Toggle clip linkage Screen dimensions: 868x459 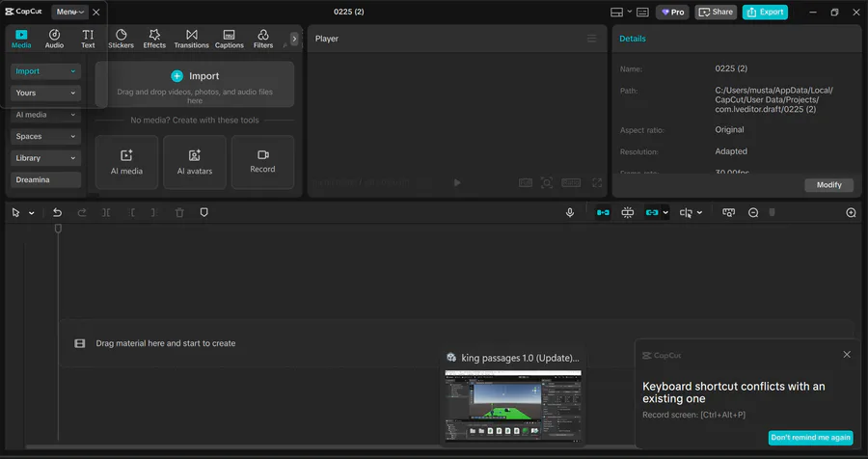pyautogui.click(x=652, y=212)
